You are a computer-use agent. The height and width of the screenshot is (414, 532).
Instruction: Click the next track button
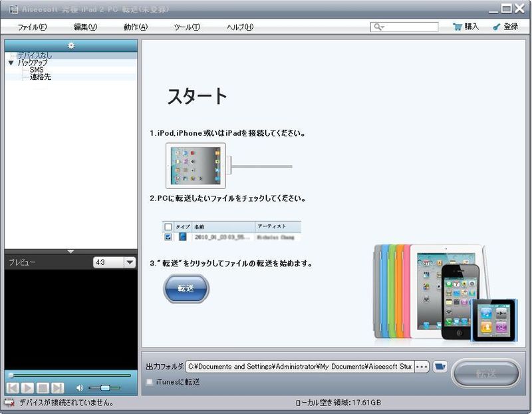coord(58,387)
